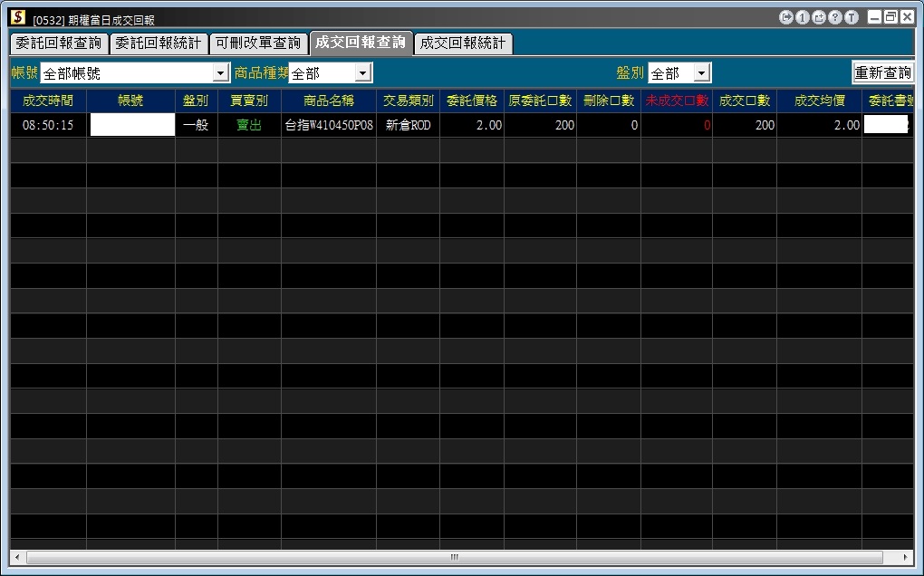Viewport: 924px width, 576px height.
Task: Click the 原委託口數 column header
Action: [x=541, y=101]
